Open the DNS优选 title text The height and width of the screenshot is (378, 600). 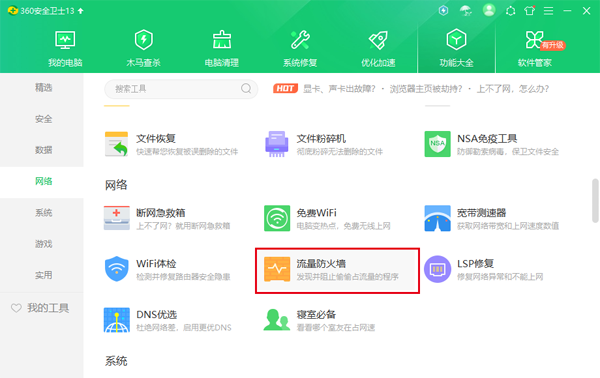157,314
